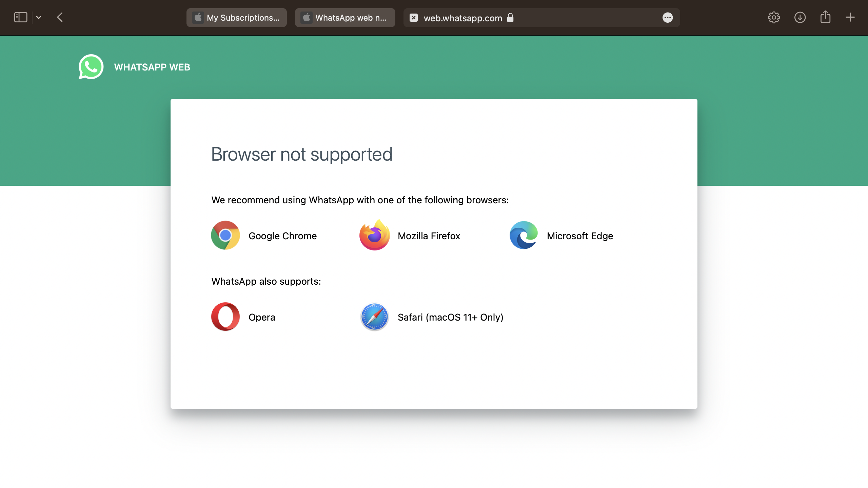Click the WhatsApp logo icon
The image size is (868, 488).
(x=91, y=67)
